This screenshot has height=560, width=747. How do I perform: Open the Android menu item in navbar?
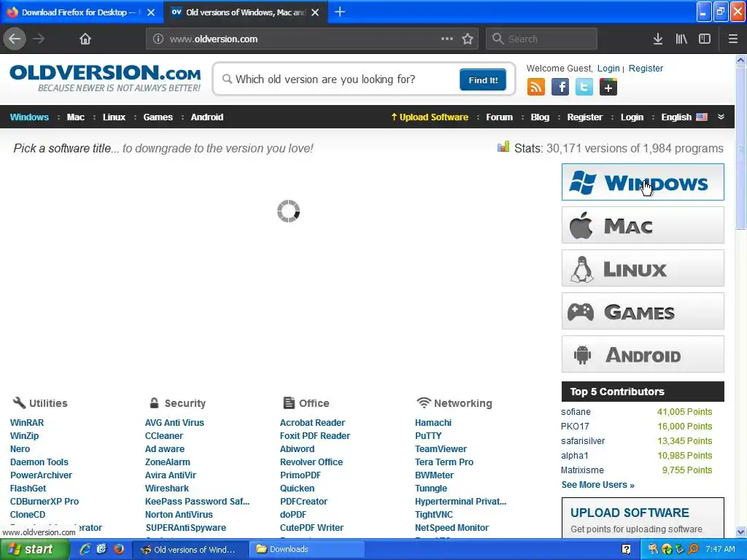point(207,117)
